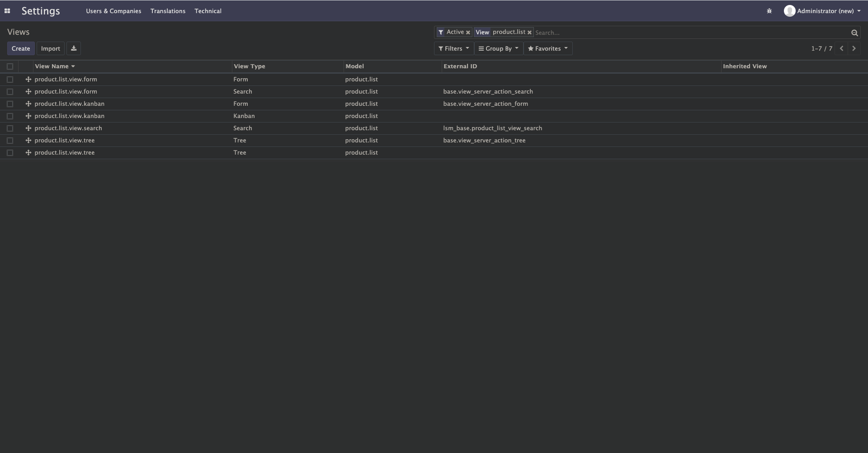The height and width of the screenshot is (453, 868).
Task: Click the Administrator avatar icon
Action: click(789, 11)
